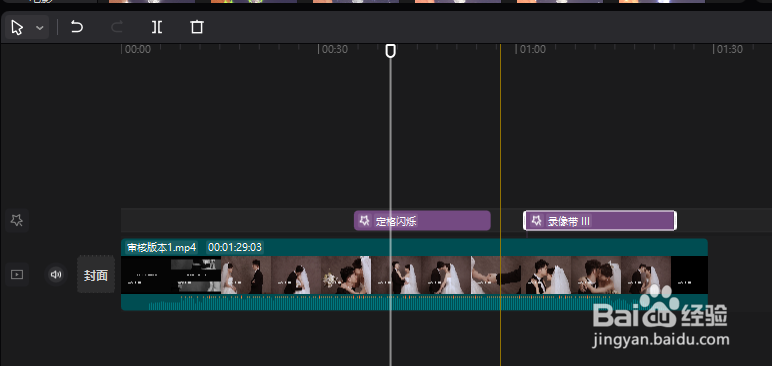772x366 pixels.
Task: Click star icon on 定格闪烁 clip
Action: pyautogui.click(x=364, y=220)
